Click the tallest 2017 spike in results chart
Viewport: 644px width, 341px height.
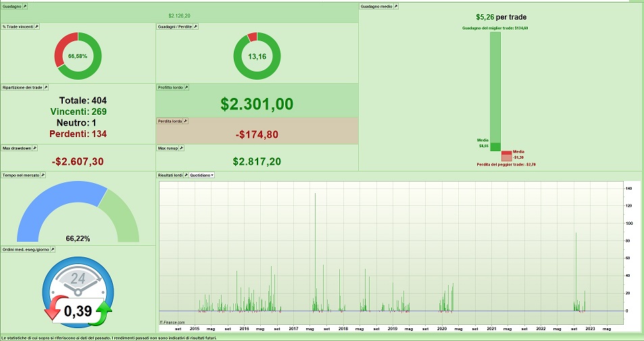(x=316, y=252)
